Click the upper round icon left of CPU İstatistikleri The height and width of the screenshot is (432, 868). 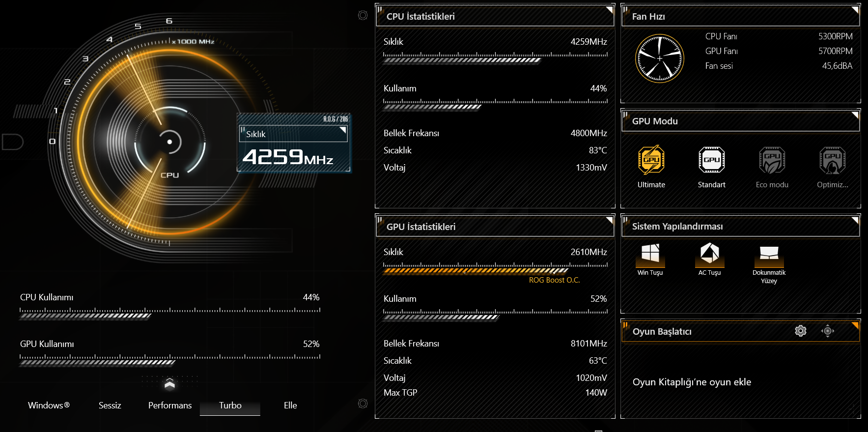363,15
